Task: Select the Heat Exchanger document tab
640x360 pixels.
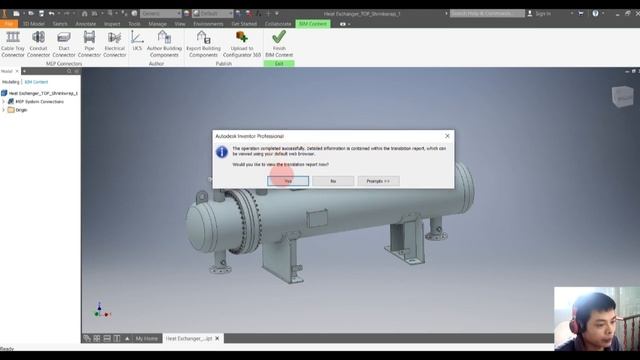Action: [x=189, y=338]
